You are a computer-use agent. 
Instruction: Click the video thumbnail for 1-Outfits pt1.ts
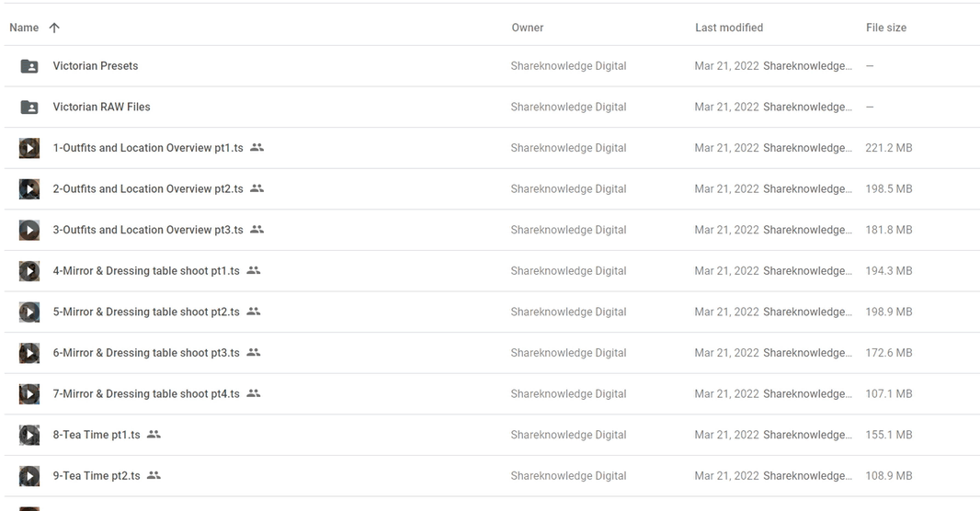(x=29, y=148)
